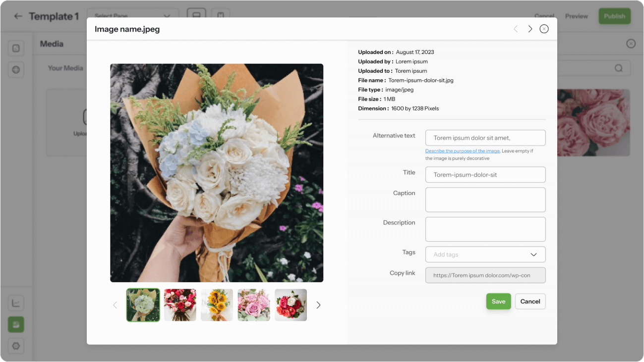Click into the Caption text box
Viewport: 644px width, 362px height.
click(x=485, y=200)
